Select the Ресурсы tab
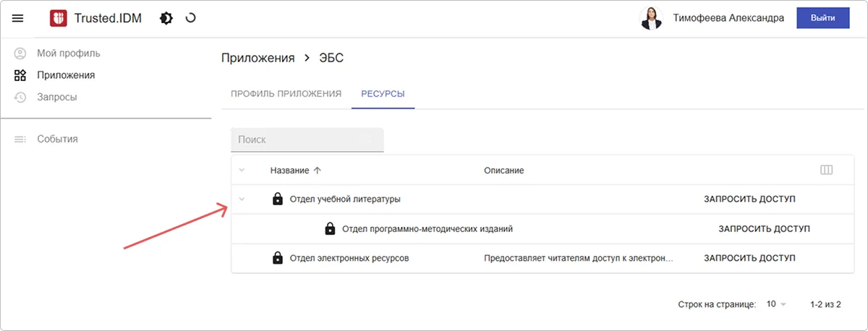The width and height of the screenshot is (868, 331). 383,94
